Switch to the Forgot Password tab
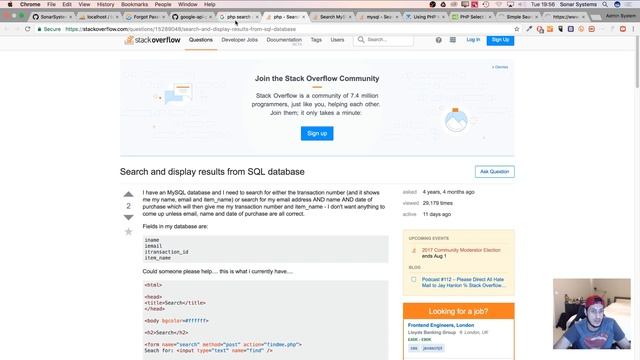640x360 pixels. [x=144, y=17]
